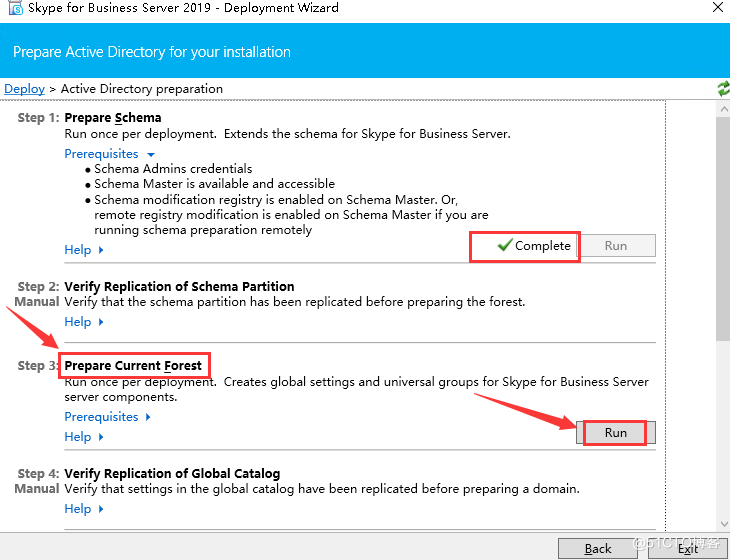Collapse the Step 1 Prerequisites section
Screen dimensions: 730x560
coord(109,154)
